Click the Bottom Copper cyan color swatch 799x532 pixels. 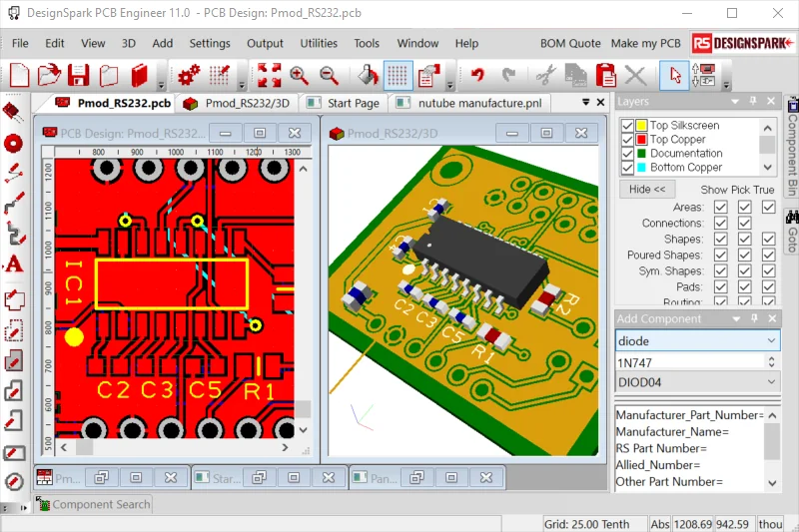(641, 168)
